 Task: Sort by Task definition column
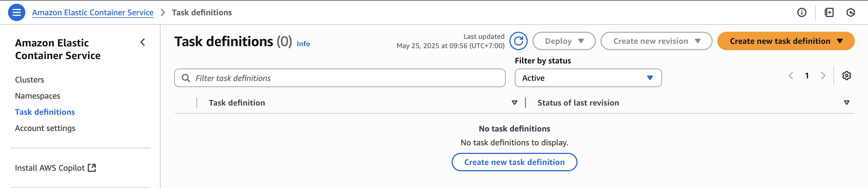point(514,103)
